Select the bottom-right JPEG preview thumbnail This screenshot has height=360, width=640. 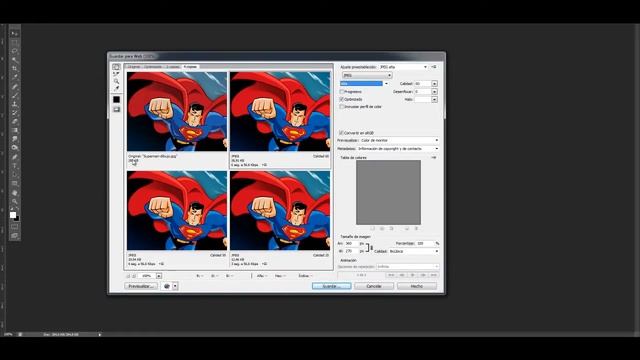point(280,211)
